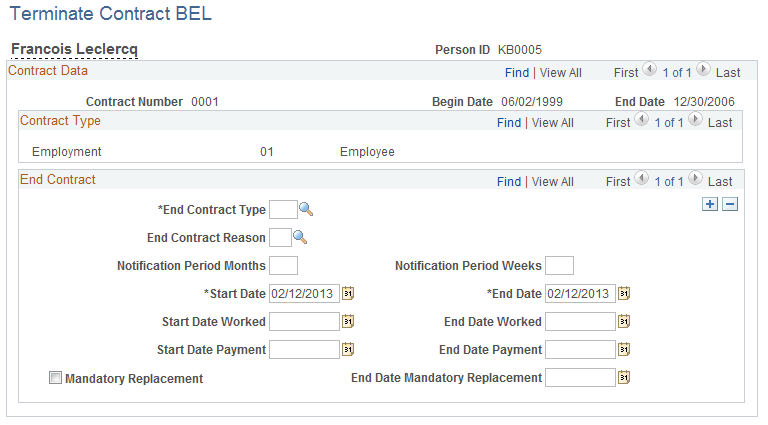Go to Last in End Contract
The height and width of the screenshot is (425, 768).
720,182
